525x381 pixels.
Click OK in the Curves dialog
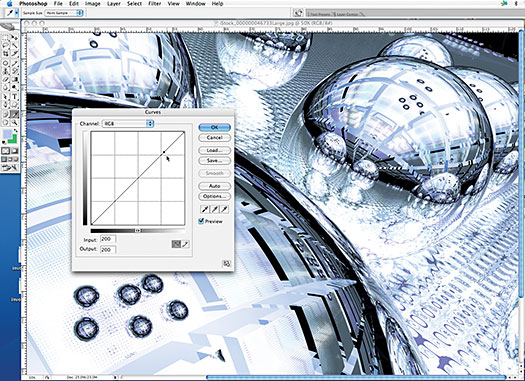tap(214, 127)
